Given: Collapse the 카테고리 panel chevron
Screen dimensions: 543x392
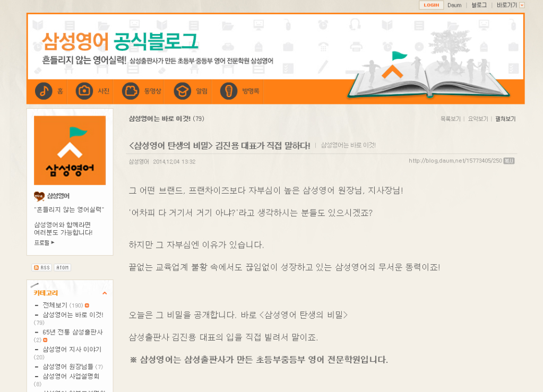Looking at the screenshot, I should click(x=105, y=293).
